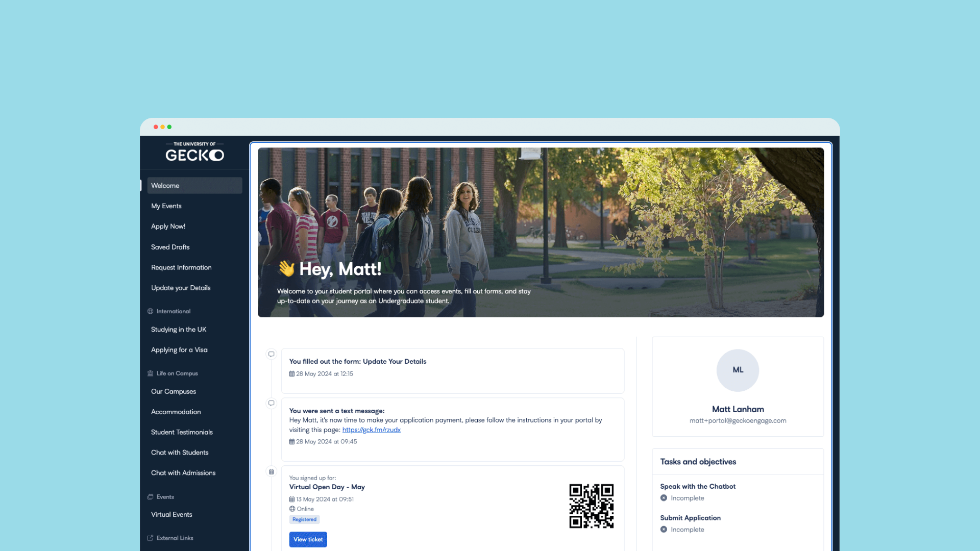Select Request Information in the navigation
This screenshot has width=980, height=551.
[181, 267]
